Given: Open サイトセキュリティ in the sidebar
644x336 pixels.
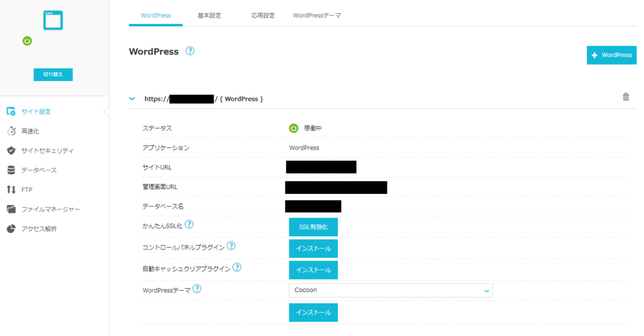Looking at the screenshot, I should click(48, 150).
